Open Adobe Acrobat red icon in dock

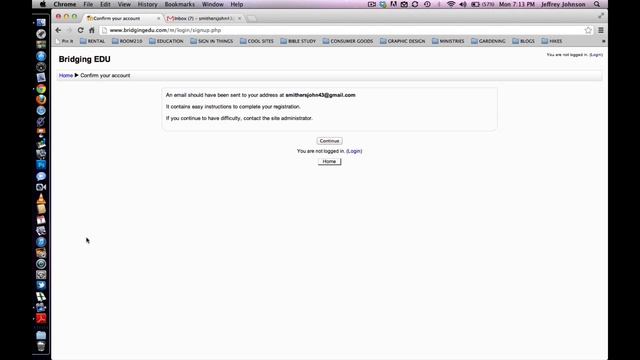[41, 318]
